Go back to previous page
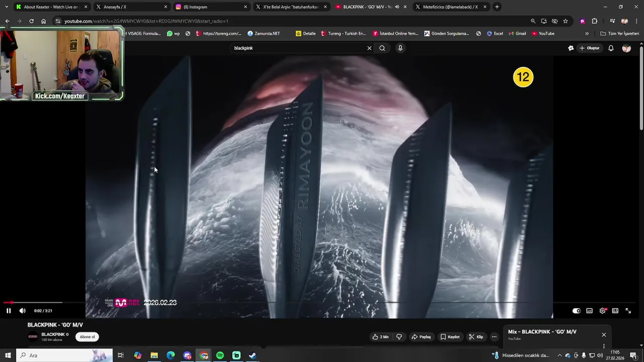644x362 pixels. tap(7, 21)
